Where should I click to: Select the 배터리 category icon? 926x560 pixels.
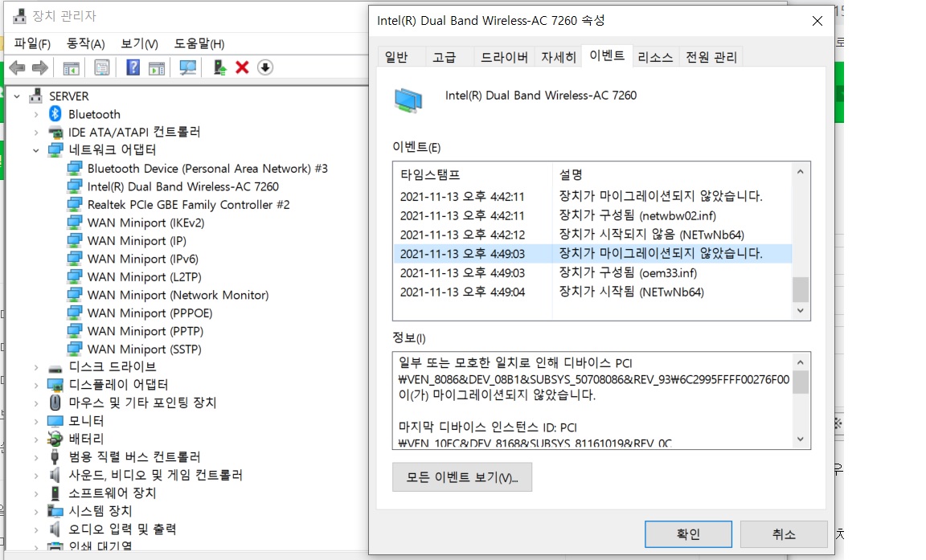click(55, 439)
